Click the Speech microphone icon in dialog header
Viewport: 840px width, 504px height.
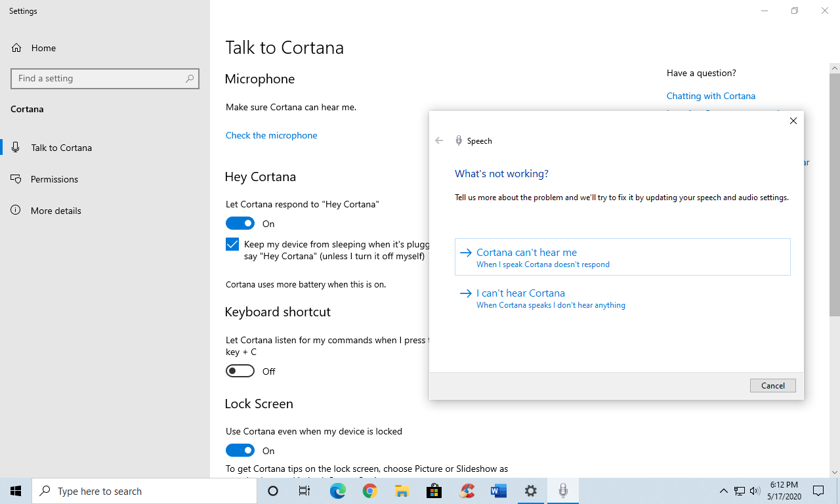[459, 140]
